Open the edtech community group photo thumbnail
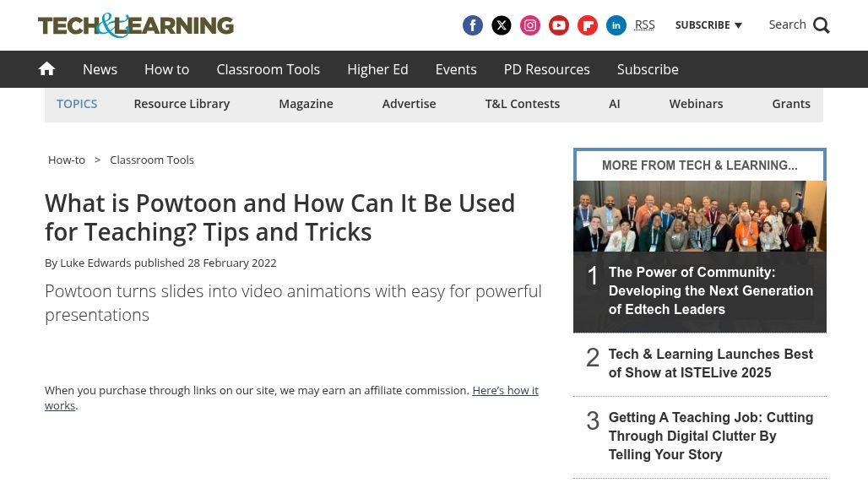The height and width of the screenshot is (488, 868). coord(700,216)
